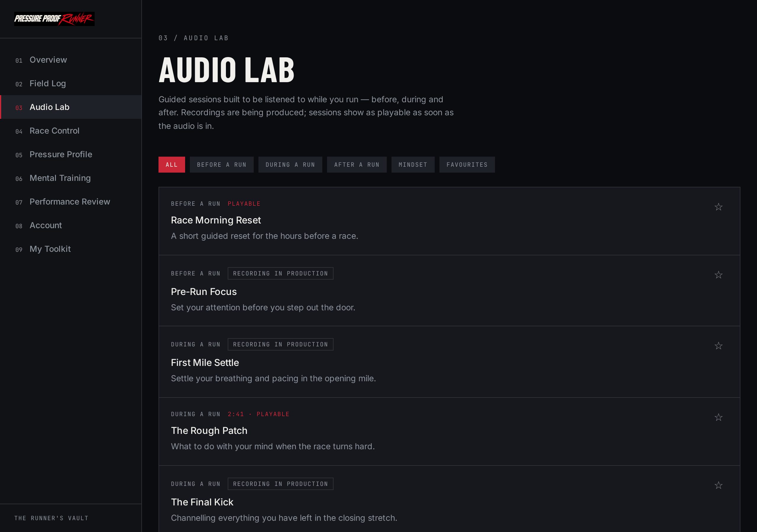This screenshot has width=757, height=532.
Task: Star The Final Kick session
Action: [x=719, y=485]
